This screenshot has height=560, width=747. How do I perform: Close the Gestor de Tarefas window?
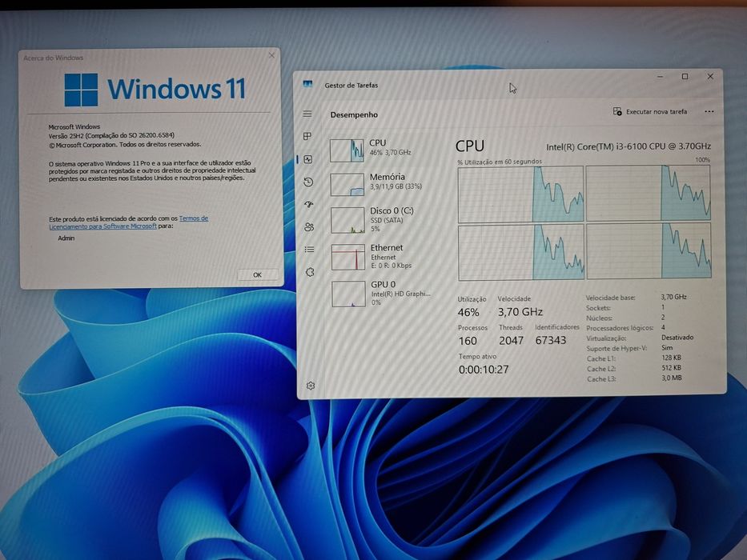point(710,76)
